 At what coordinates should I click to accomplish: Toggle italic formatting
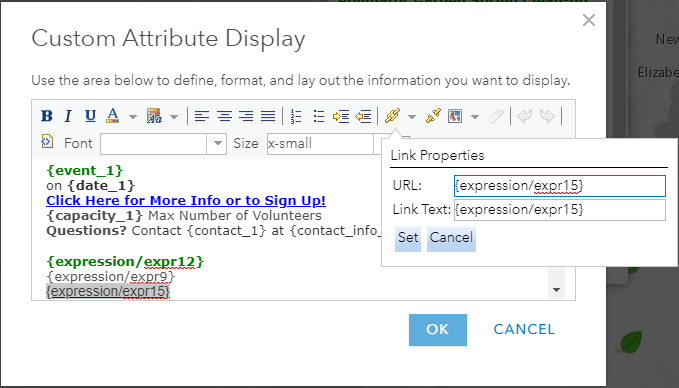[68, 116]
